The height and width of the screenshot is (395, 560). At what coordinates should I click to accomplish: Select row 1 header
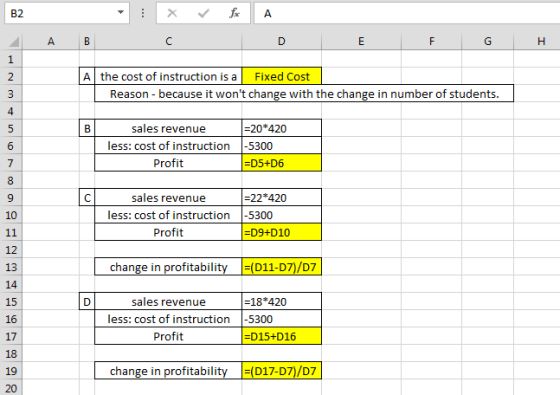point(11,59)
